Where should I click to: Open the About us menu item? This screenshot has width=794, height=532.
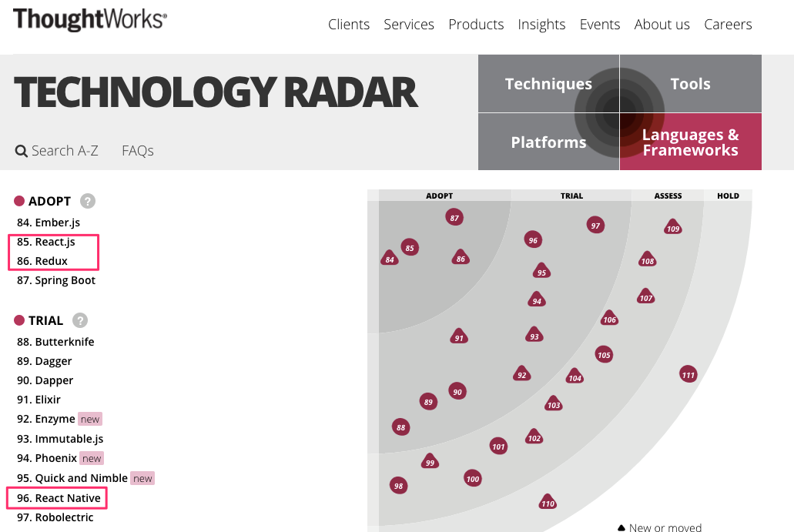pos(662,25)
